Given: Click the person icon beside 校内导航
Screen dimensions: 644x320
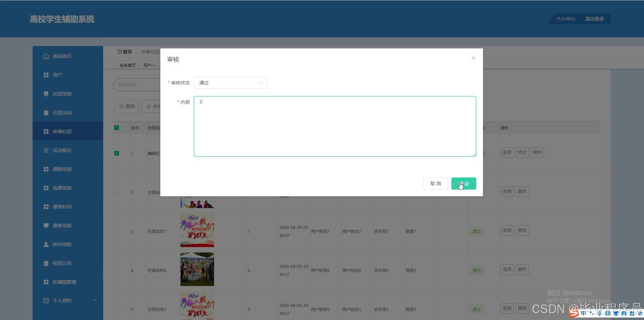Looking at the screenshot, I should coord(46,244).
